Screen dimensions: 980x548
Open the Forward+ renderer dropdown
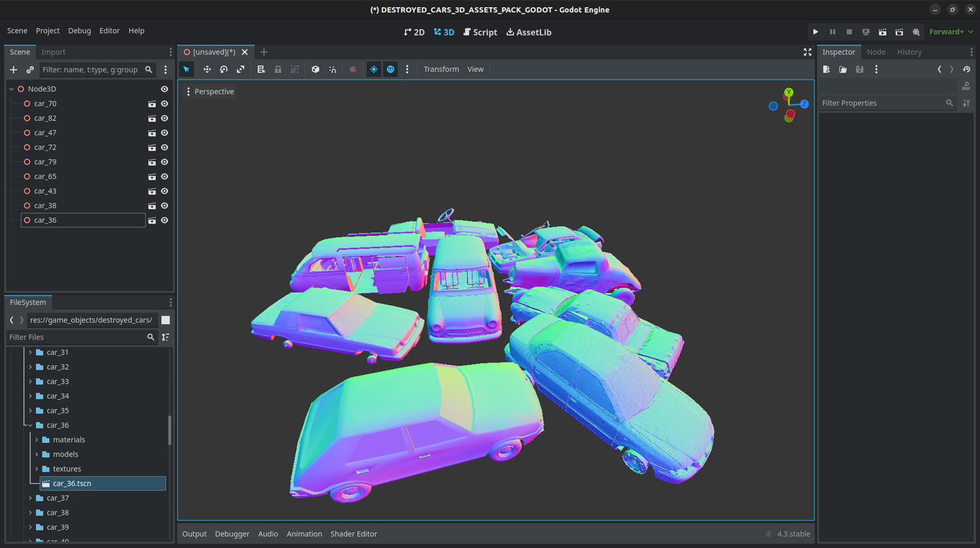(x=951, y=32)
